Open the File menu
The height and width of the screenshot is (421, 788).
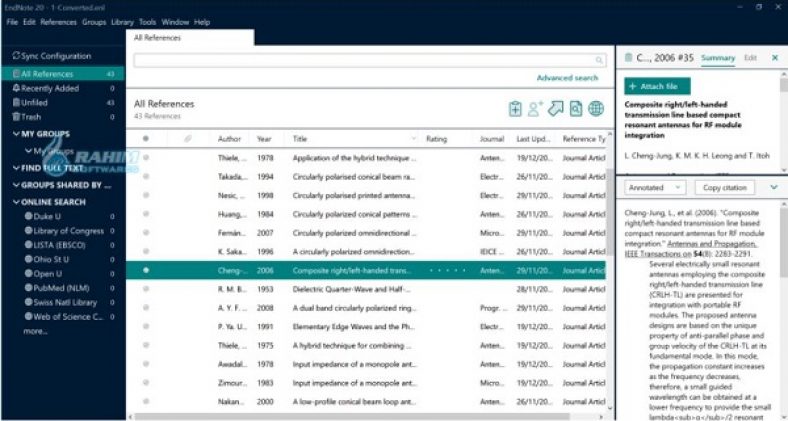click(12, 22)
